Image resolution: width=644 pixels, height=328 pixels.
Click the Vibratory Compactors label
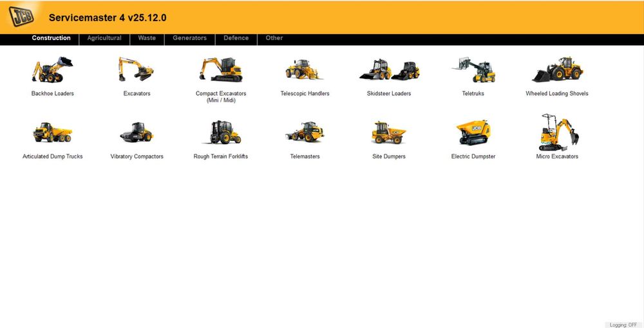[x=137, y=156]
